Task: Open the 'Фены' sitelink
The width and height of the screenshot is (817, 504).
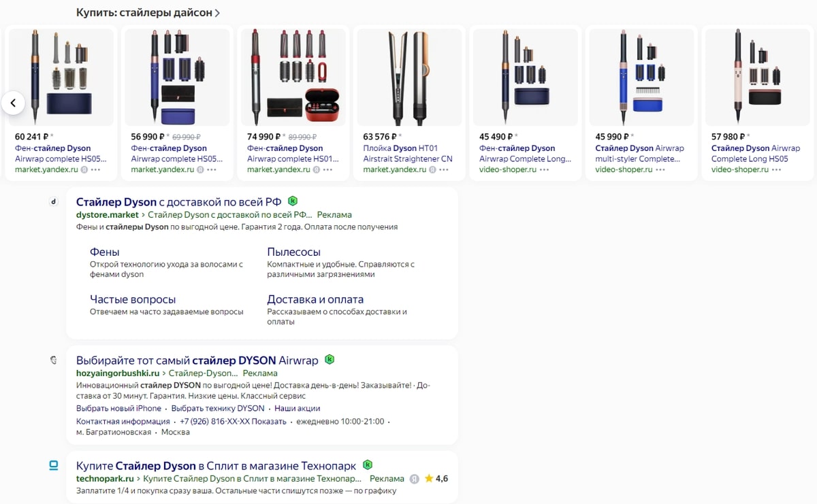Action: click(x=105, y=252)
